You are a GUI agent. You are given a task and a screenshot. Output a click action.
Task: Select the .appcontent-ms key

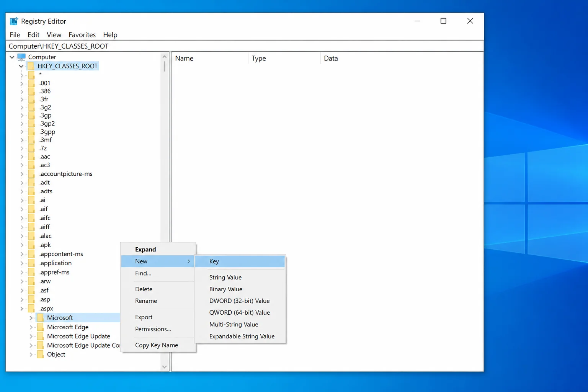click(x=61, y=254)
